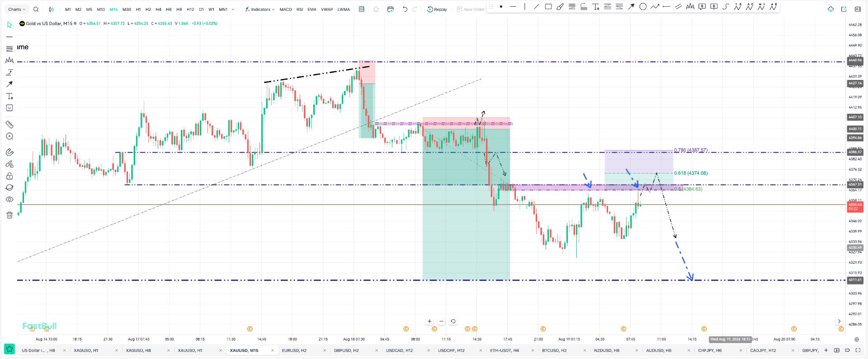The width and height of the screenshot is (868, 359).
Task: Open the favorites star button at bottom-left
Action: point(9,349)
